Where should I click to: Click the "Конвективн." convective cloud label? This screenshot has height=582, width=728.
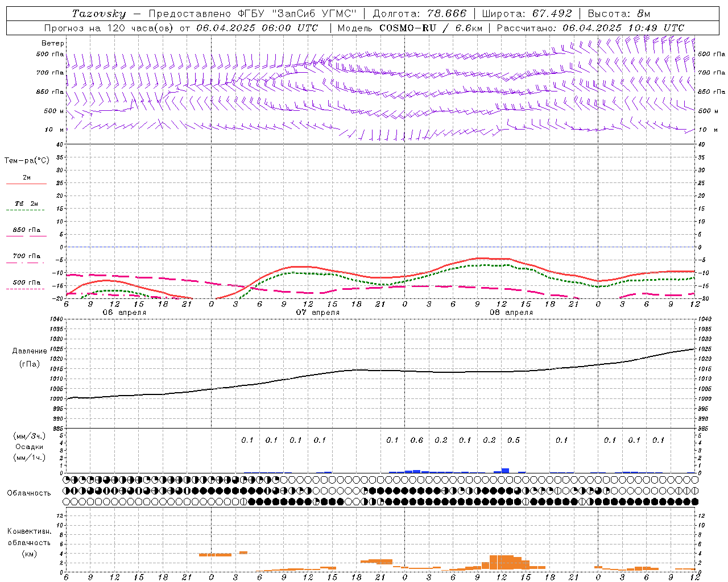click(x=29, y=531)
